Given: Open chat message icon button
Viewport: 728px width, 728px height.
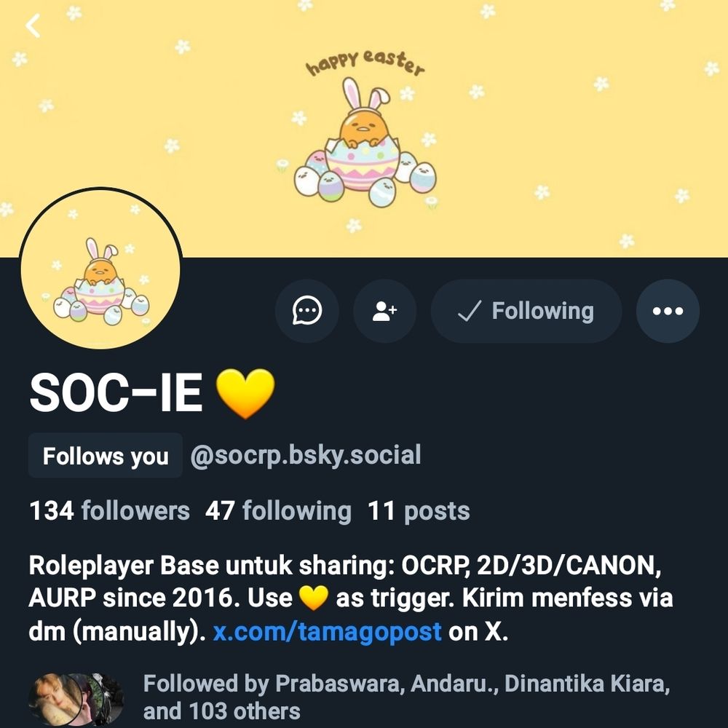Looking at the screenshot, I should pyautogui.click(x=307, y=311).
